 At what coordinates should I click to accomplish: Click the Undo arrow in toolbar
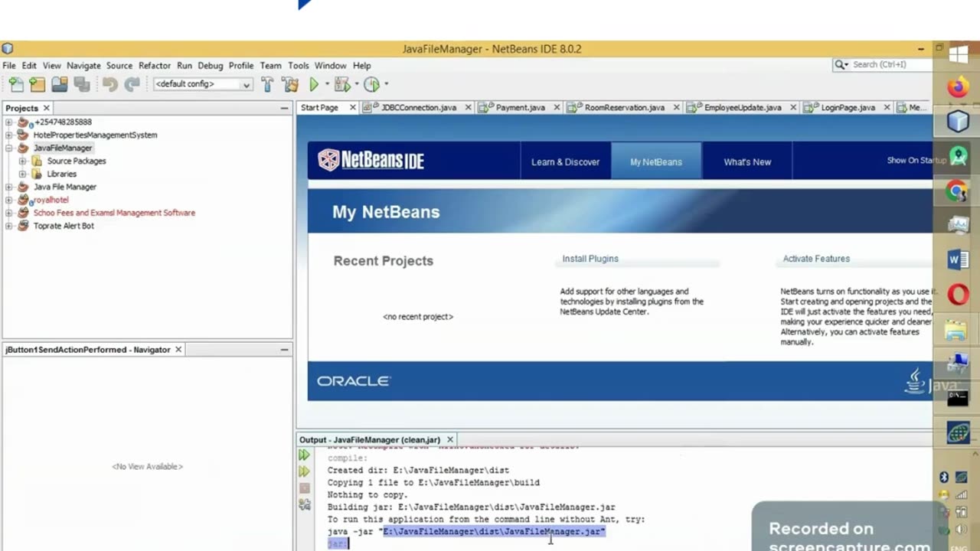[x=110, y=84]
